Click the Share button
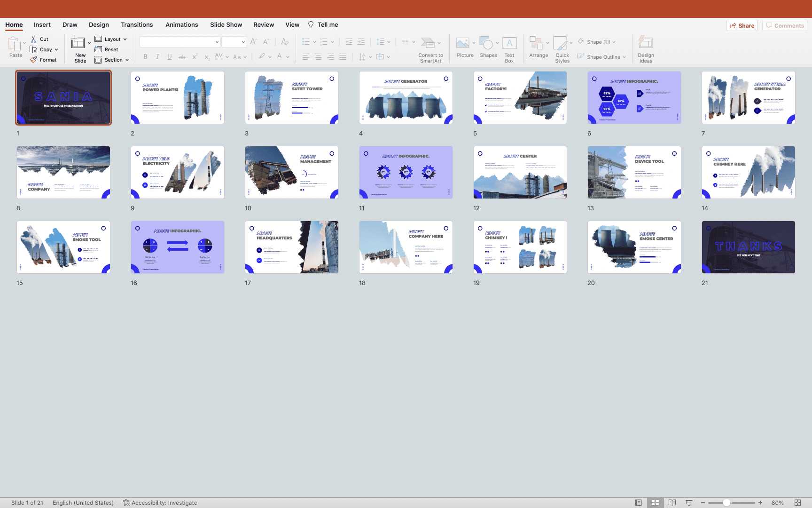The image size is (812, 508). [x=742, y=25]
